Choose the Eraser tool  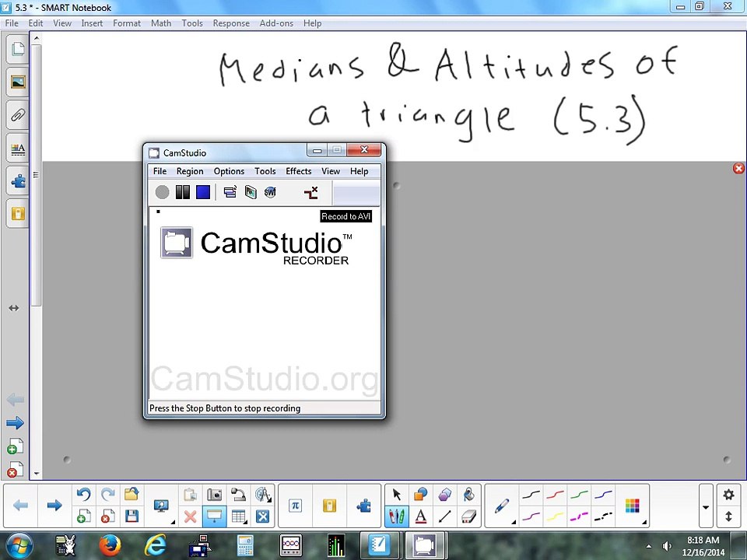point(468,516)
